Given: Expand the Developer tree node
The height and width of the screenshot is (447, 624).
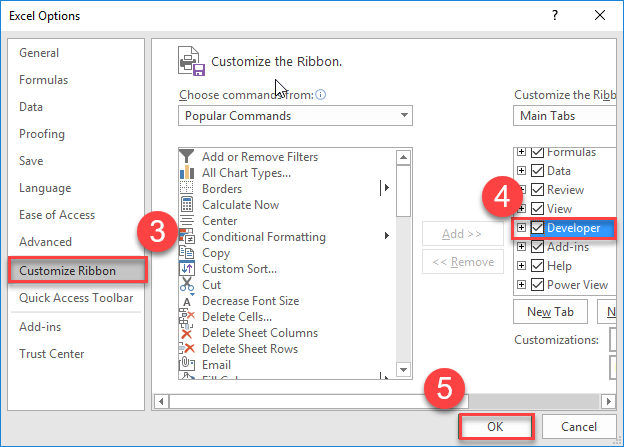Looking at the screenshot, I should click(x=521, y=228).
